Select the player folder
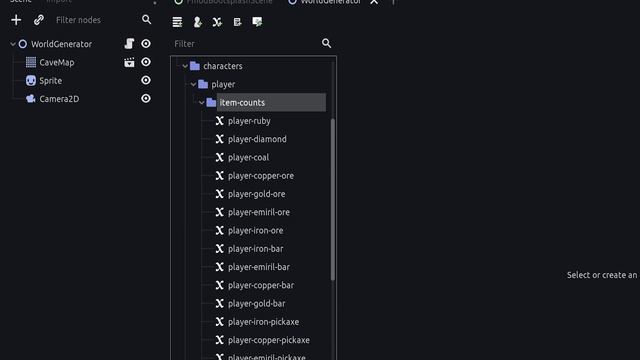This screenshot has width=640, height=360. pyautogui.click(x=223, y=84)
